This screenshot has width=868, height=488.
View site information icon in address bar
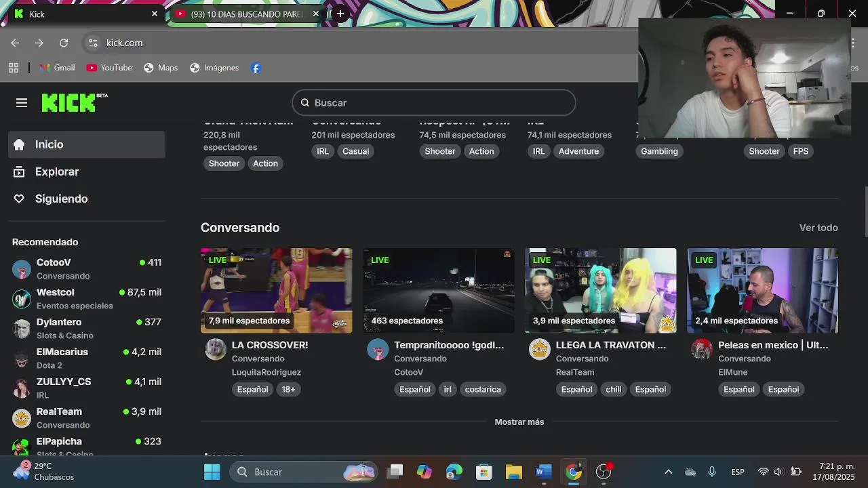click(94, 43)
